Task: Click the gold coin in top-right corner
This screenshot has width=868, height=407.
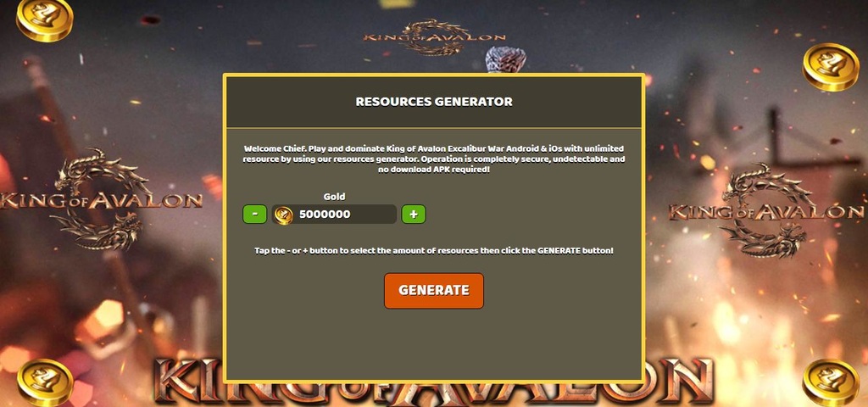Action: click(x=831, y=66)
